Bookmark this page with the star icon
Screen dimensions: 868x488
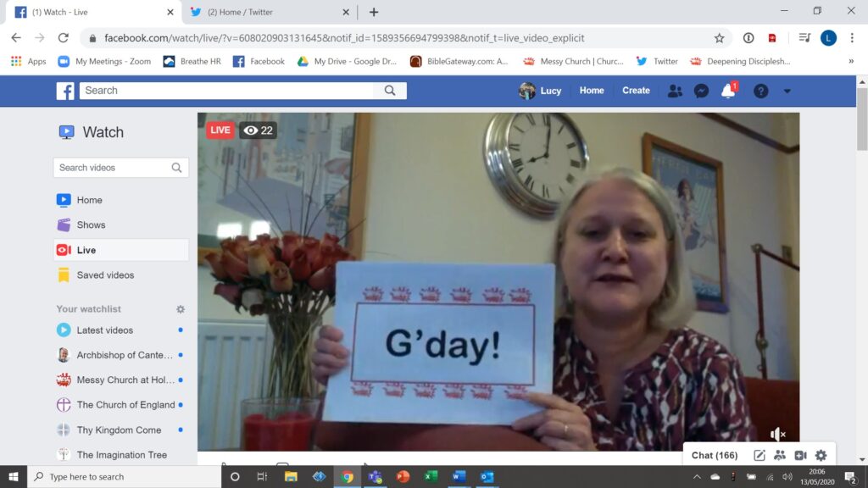coord(719,38)
